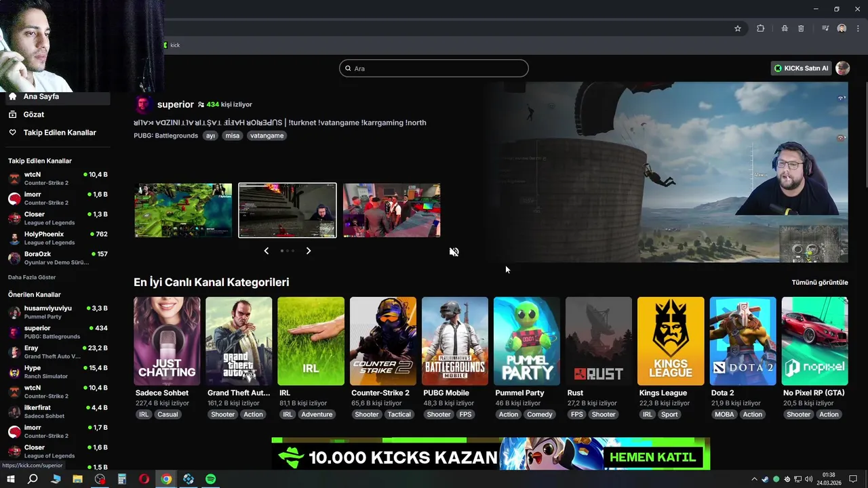Open the Just Chatting category card
The width and height of the screenshot is (868, 488).
pos(167,341)
